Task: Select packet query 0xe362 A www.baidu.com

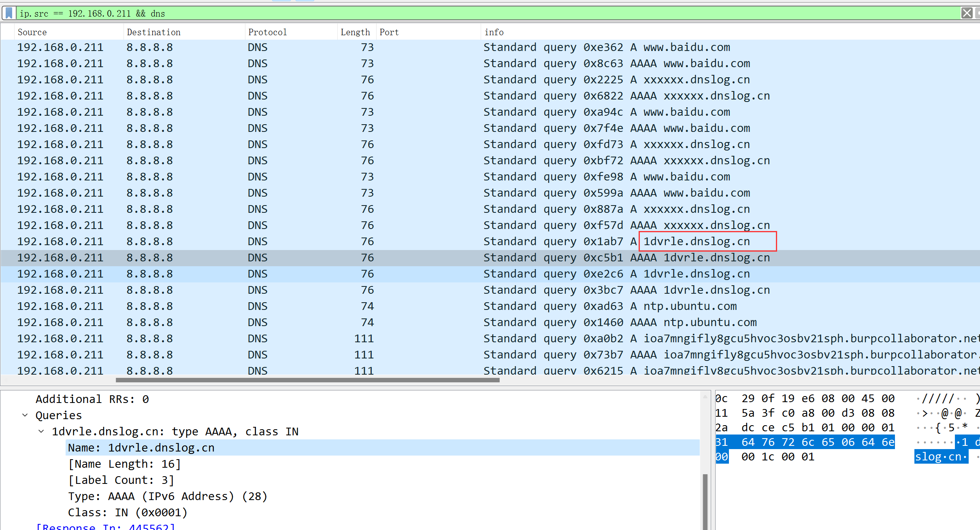Action: point(490,47)
